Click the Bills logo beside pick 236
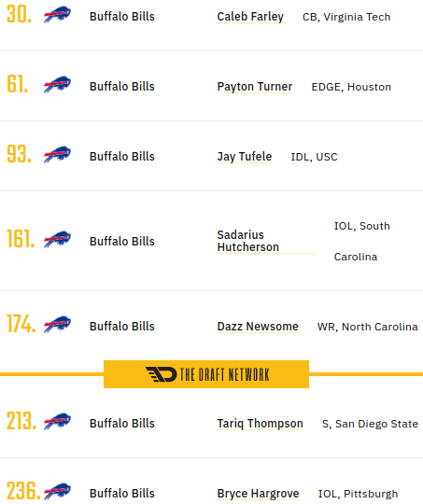The width and height of the screenshot is (423, 504). 57,492
